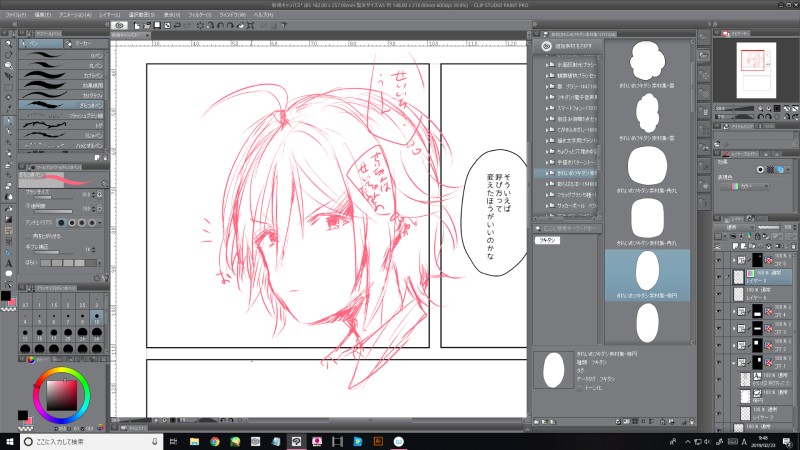Toggle visibility of the コマ 3 layer
Image resolution: width=800 pixels, height=450 pixels.
719,328
